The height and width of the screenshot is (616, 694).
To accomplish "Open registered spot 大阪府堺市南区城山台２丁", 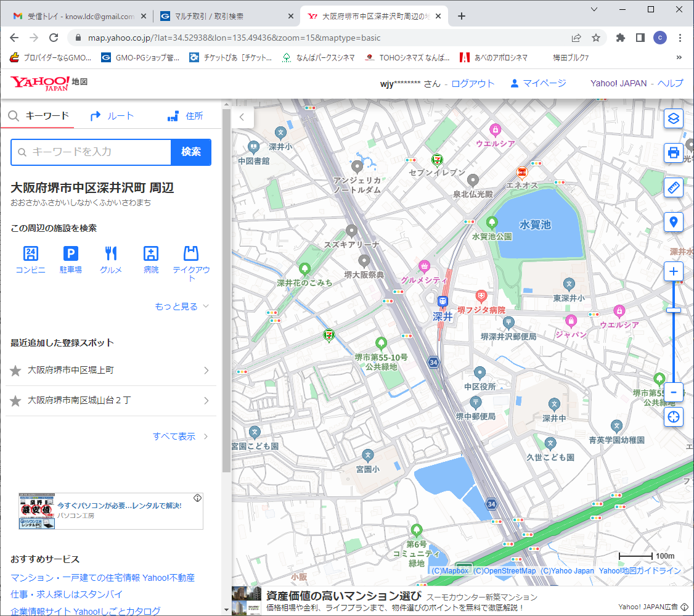I will click(111, 401).
